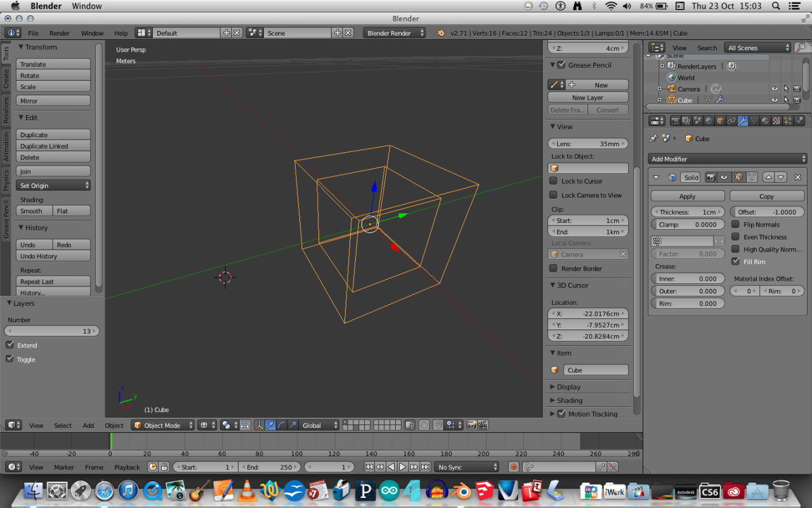Hide the Cube using its eye toggle

773,100
